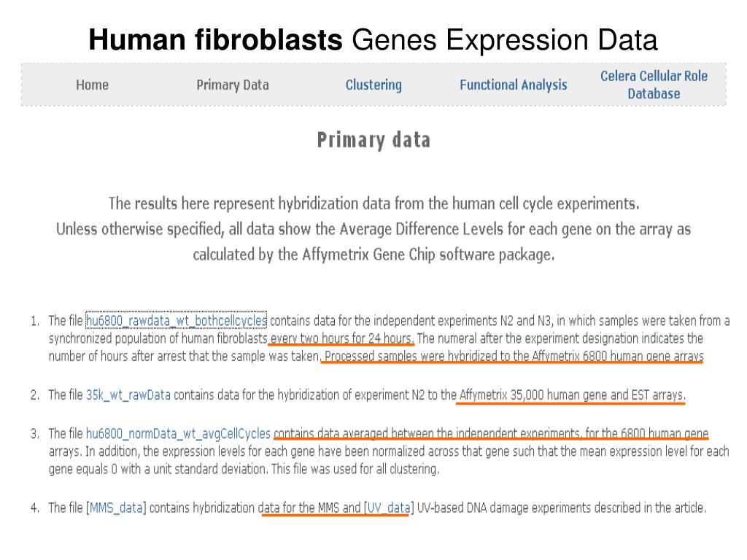Open the Functional Analysis section

(513, 85)
